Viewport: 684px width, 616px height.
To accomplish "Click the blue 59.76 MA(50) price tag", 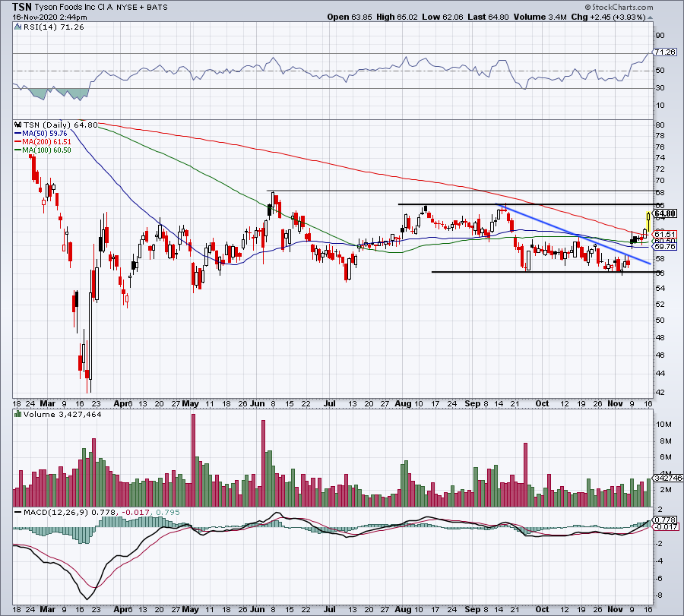I will [x=665, y=246].
